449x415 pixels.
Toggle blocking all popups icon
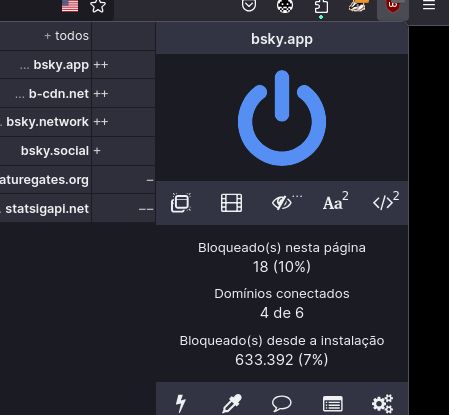[181, 203]
